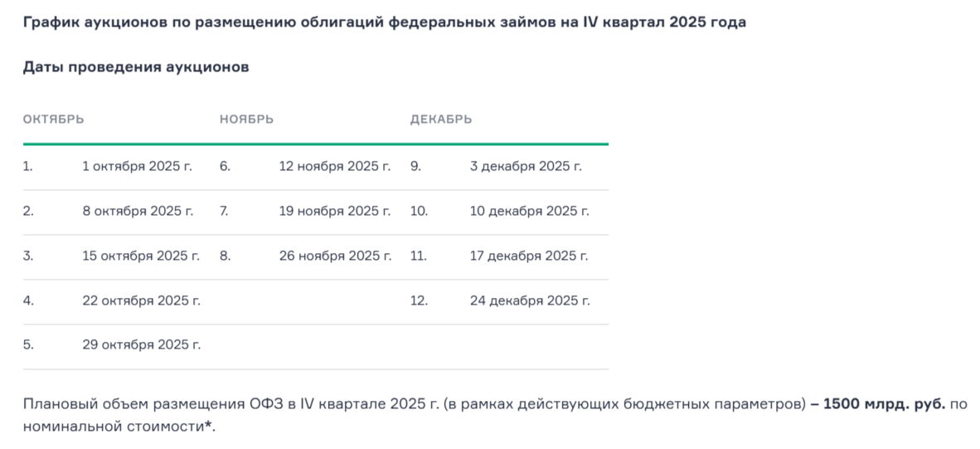The width and height of the screenshot is (980, 449).
Task: Click the date 12 ноября 2025 г.
Action: [334, 166]
